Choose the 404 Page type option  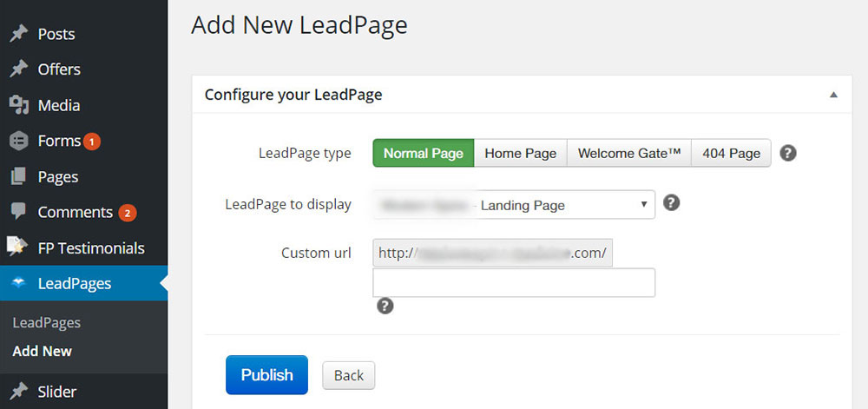[x=731, y=153]
